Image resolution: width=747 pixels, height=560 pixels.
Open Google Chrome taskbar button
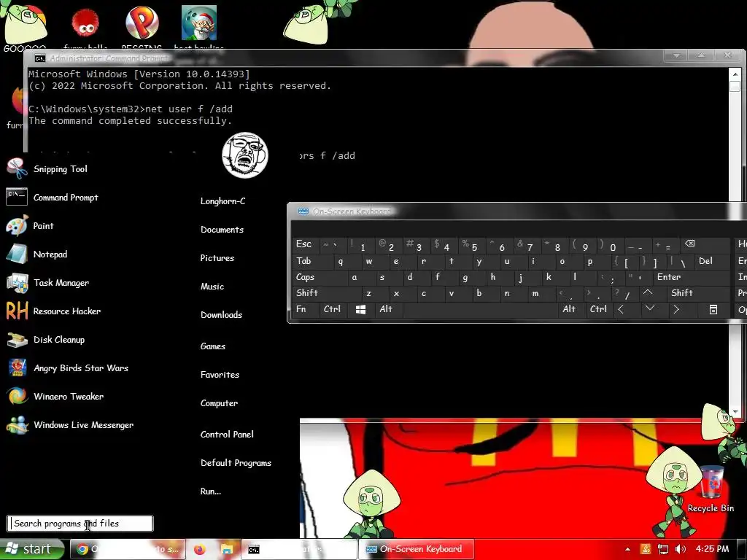click(x=127, y=549)
